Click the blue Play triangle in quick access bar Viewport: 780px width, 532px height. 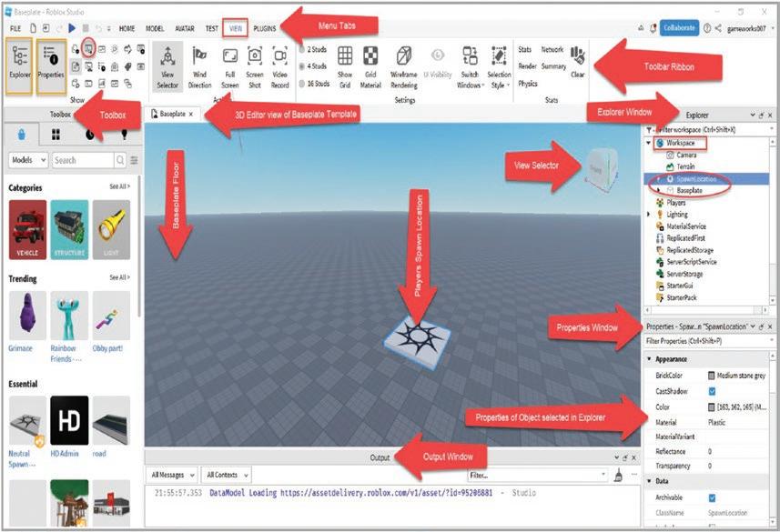pos(72,28)
